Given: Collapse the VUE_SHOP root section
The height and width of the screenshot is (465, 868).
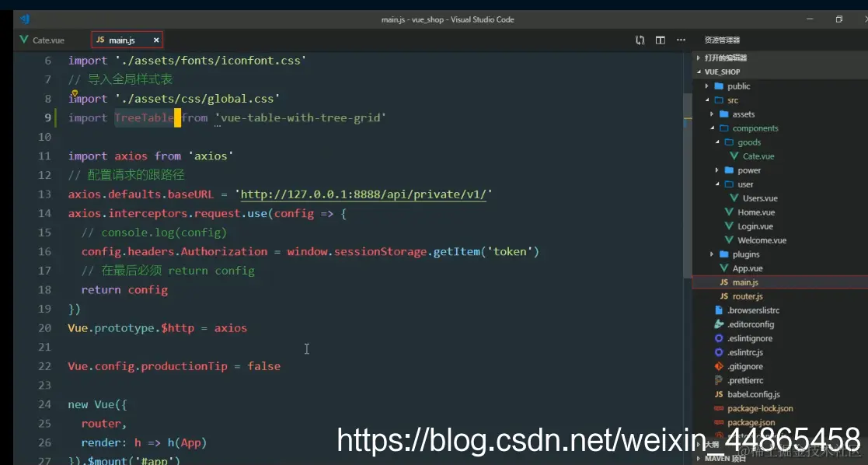Looking at the screenshot, I should pyautogui.click(x=699, y=72).
